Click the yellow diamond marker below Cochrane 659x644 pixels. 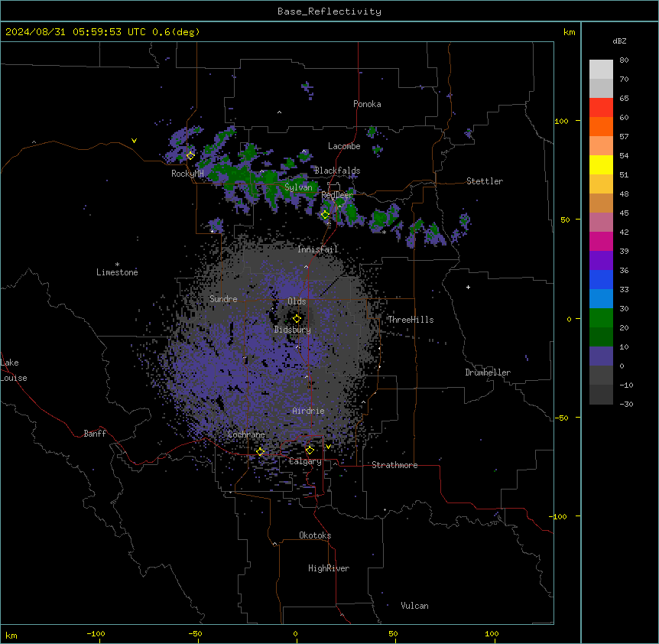point(260,451)
